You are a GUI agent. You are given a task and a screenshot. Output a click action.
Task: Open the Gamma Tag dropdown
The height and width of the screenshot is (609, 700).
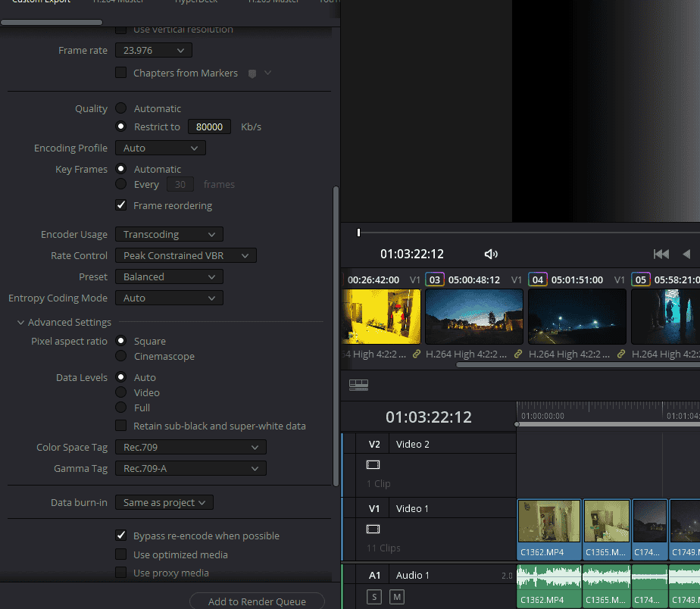coord(190,468)
